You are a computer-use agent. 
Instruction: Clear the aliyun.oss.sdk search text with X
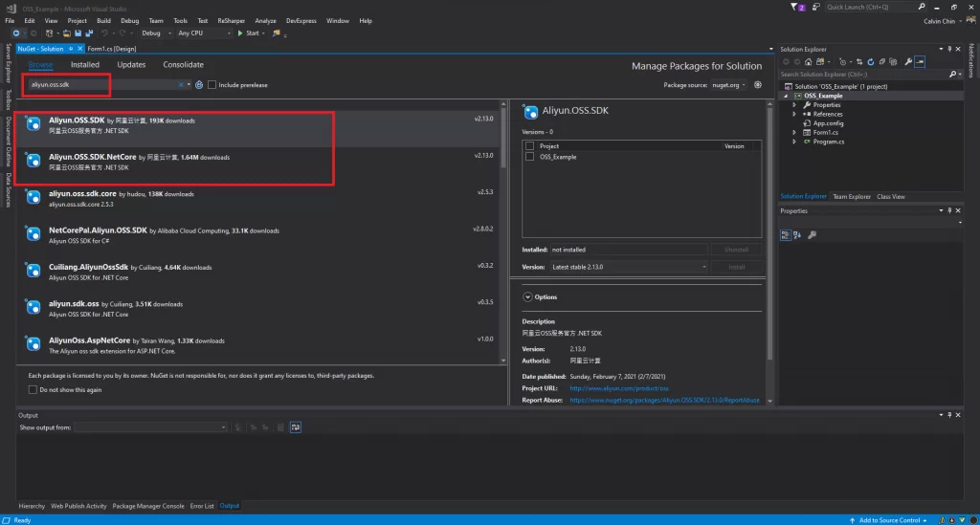pyautogui.click(x=181, y=85)
